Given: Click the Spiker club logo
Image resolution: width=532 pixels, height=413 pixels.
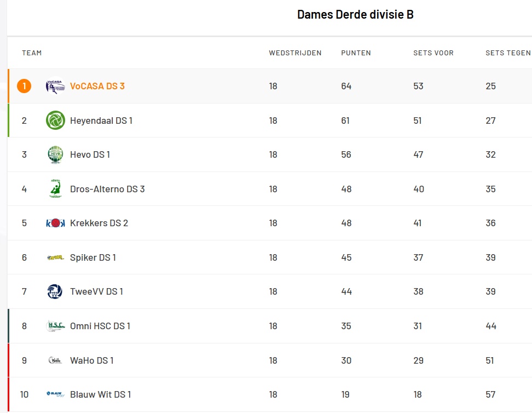Looking at the screenshot, I should click(x=55, y=257).
